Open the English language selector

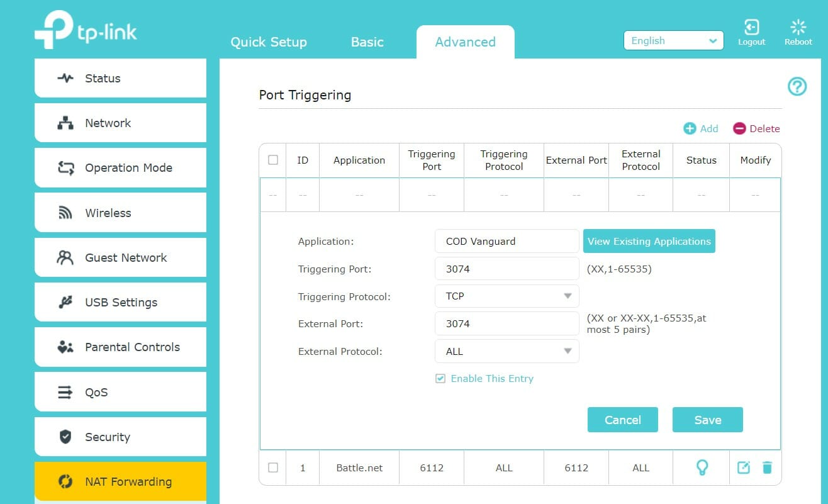coord(673,41)
